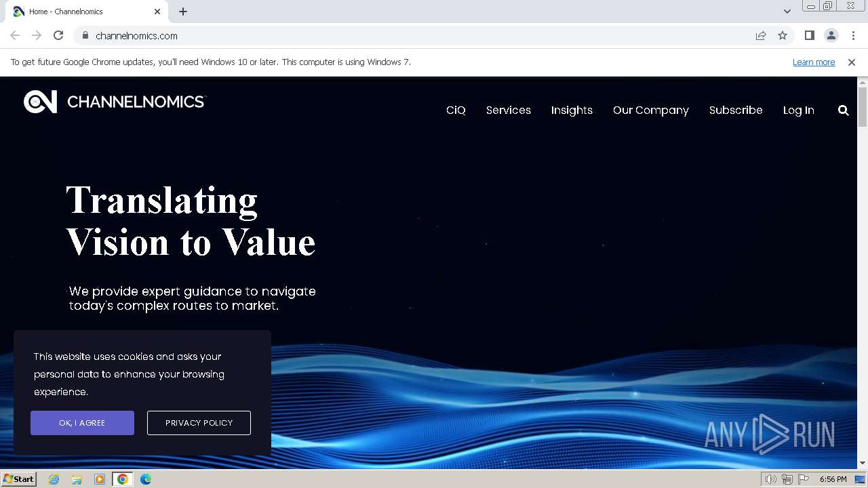Image resolution: width=868 pixels, height=488 pixels.
Task: Open the side panel icon
Action: click(809, 35)
